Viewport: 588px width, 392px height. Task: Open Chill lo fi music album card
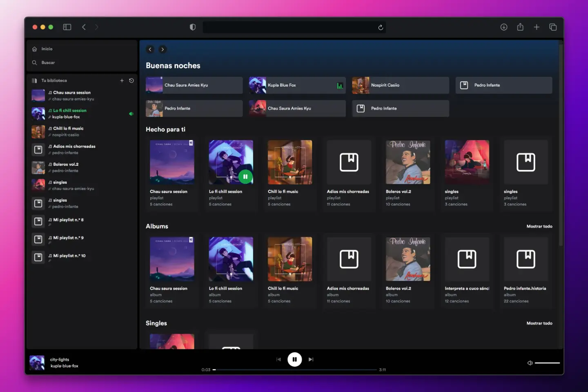pyautogui.click(x=290, y=271)
